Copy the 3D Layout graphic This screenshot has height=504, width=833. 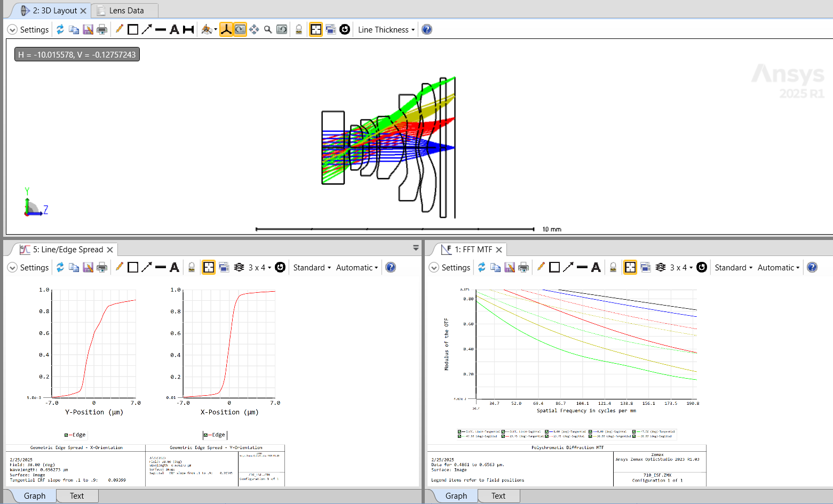(x=74, y=29)
